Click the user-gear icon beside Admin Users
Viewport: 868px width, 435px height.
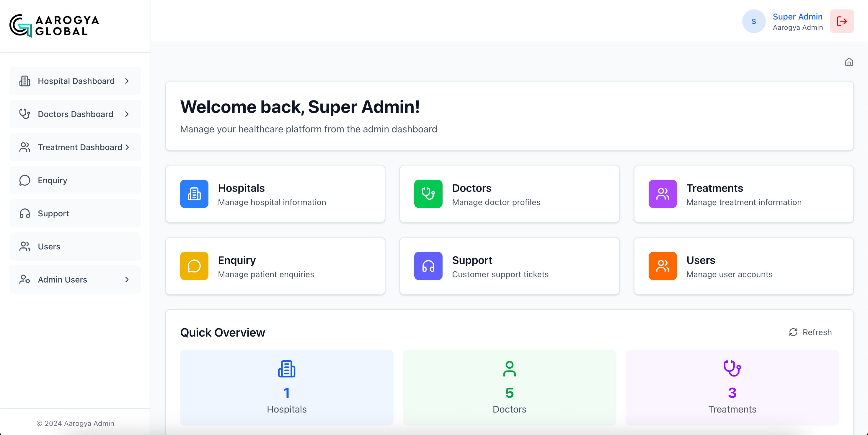point(25,280)
